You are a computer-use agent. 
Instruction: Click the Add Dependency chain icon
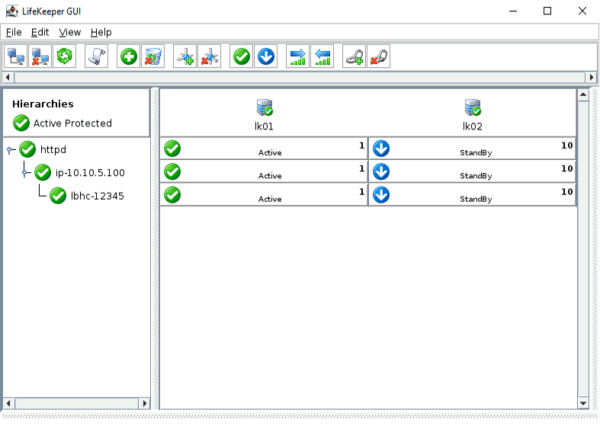tap(354, 57)
